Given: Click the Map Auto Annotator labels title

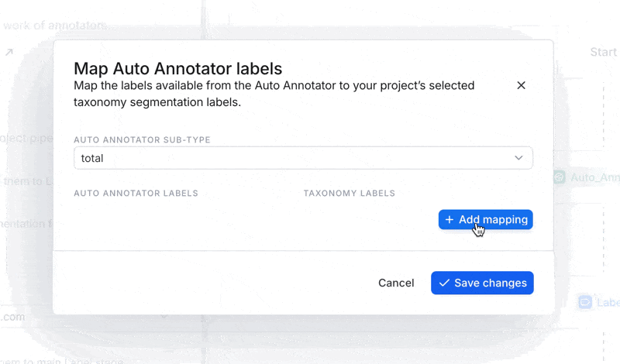Looking at the screenshot, I should pyautogui.click(x=178, y=68).
